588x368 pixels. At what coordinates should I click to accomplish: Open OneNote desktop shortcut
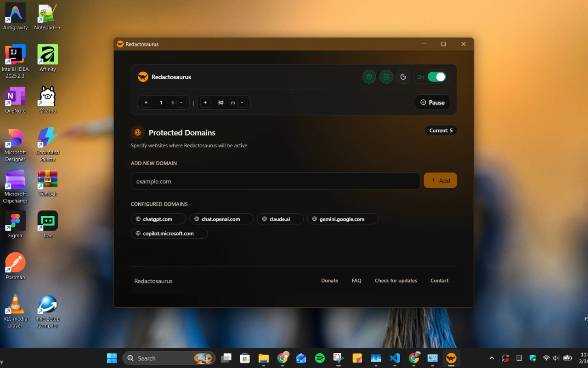pos(15,100)
